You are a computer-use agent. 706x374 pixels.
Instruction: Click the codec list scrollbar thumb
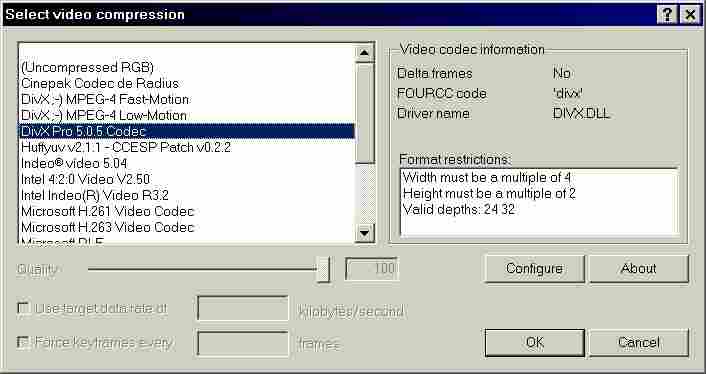click(365, 113)
